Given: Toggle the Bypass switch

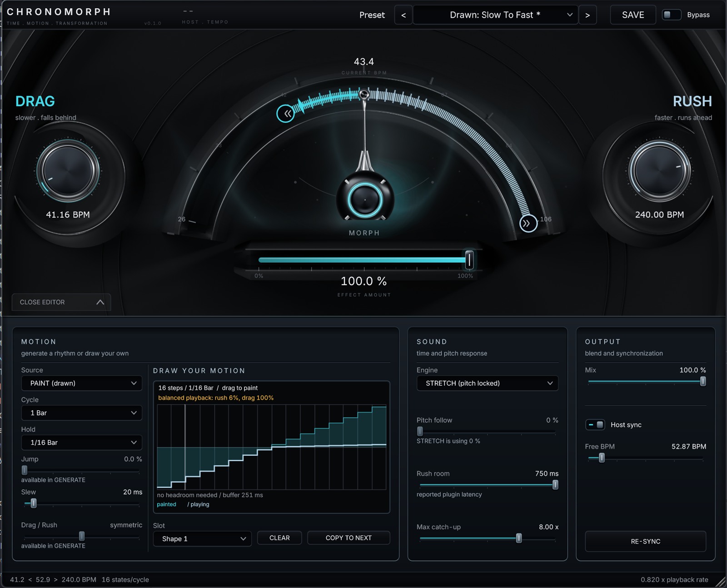Looking at the screenshot, I should tap(672, 15).
